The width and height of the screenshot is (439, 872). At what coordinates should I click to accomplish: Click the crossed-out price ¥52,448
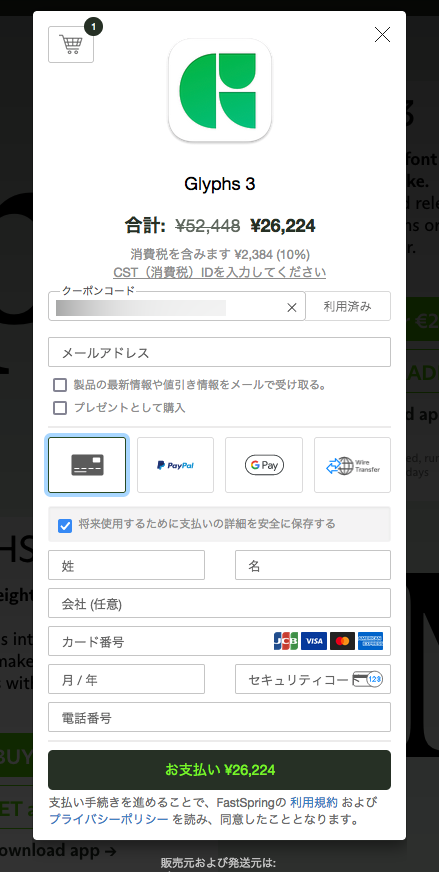208,226
